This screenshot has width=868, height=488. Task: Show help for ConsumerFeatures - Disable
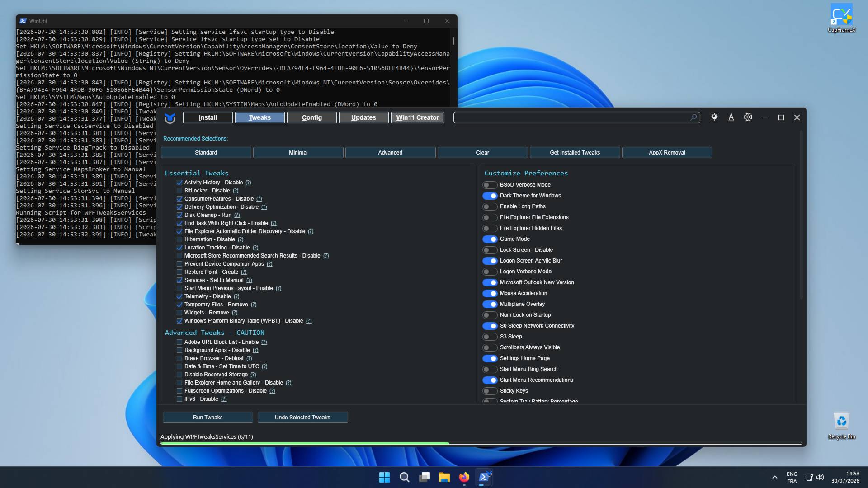(259, 199)
